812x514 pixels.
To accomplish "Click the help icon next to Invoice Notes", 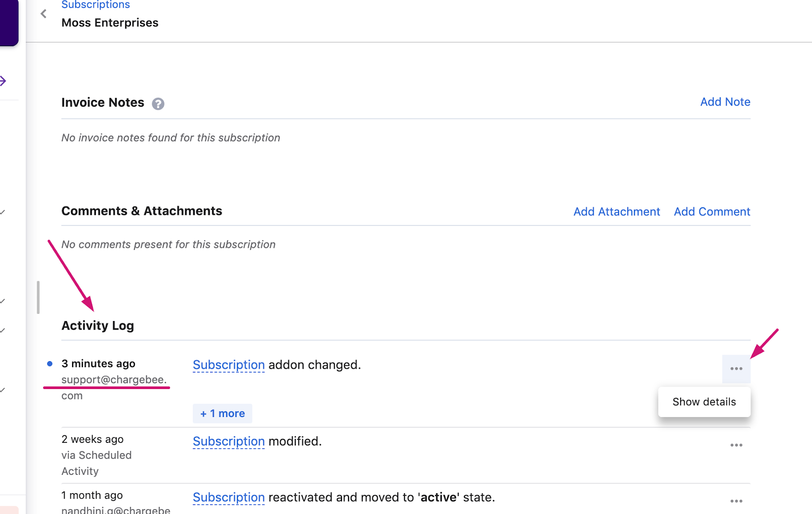I will (158, 104).
